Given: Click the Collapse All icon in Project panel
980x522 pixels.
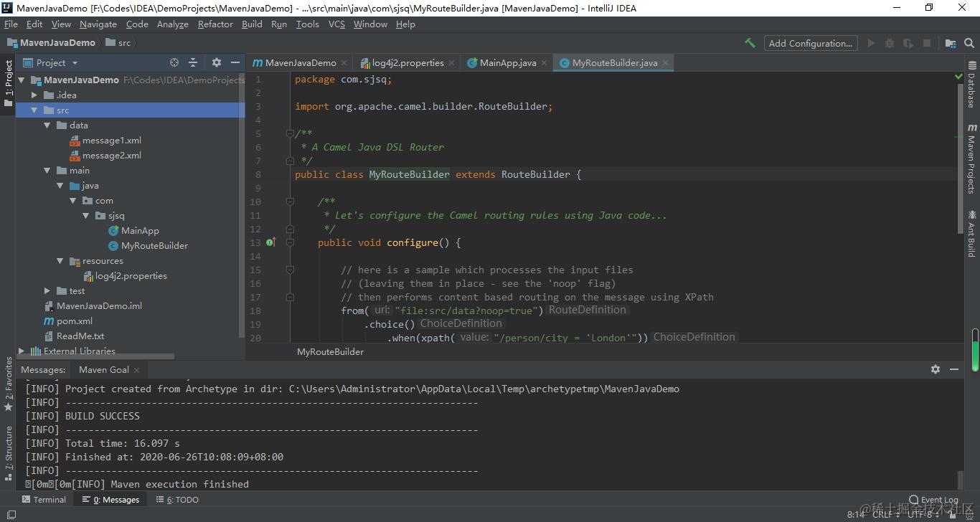Looking at the screenshot, I should 193,62.
